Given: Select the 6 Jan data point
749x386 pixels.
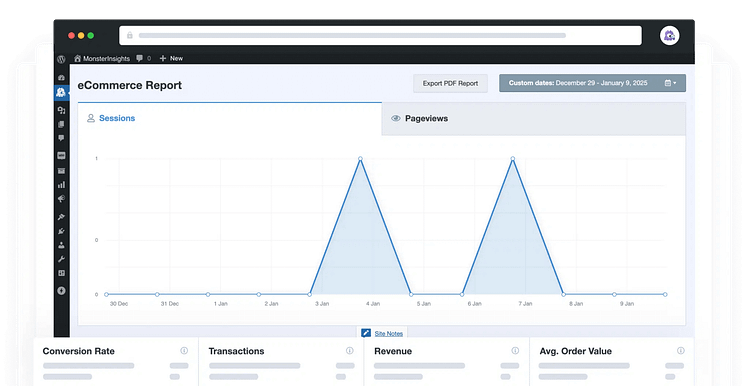Looking at the screenshot, I should point(462,294).
